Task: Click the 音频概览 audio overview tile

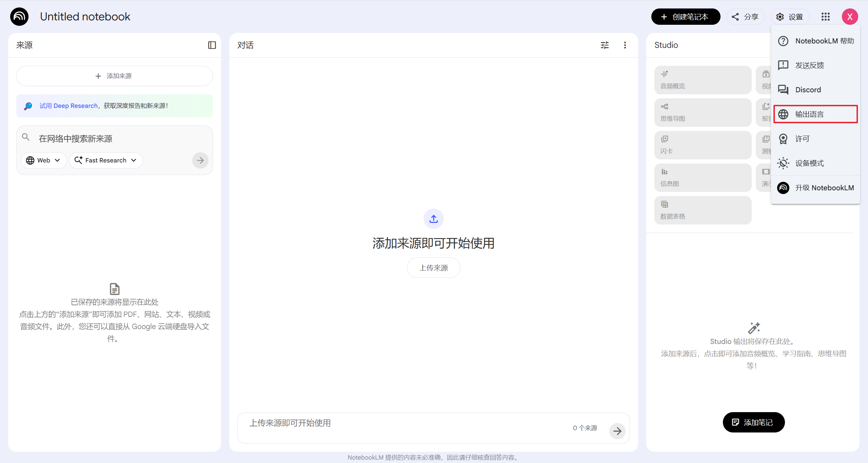Action: point(703,80)
